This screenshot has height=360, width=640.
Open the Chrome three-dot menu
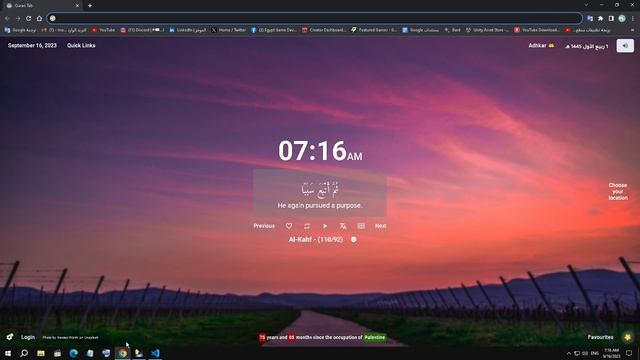[x=633, y=18]
